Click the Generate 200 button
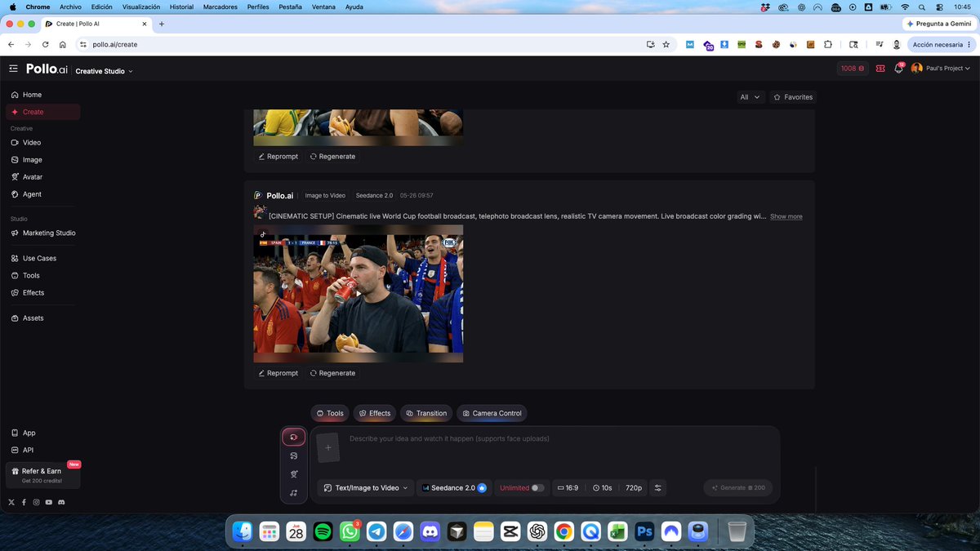Screen dimensions: 980x551 [738, 488]
